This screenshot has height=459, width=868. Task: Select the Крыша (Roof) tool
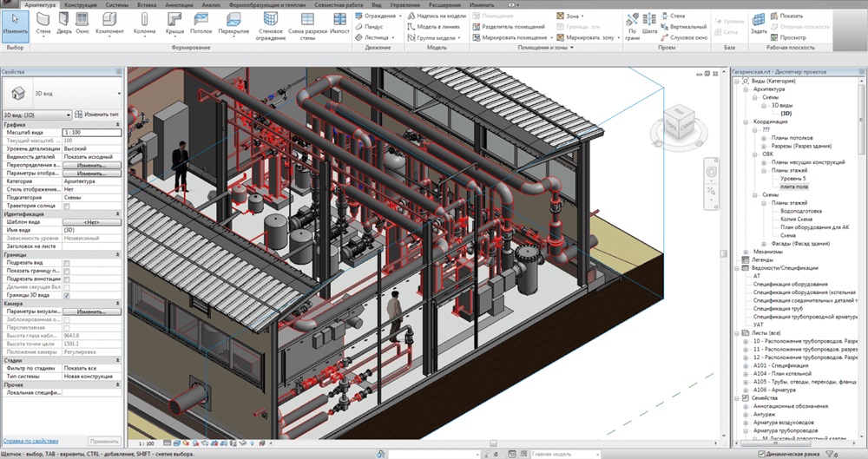pos(175,23)
